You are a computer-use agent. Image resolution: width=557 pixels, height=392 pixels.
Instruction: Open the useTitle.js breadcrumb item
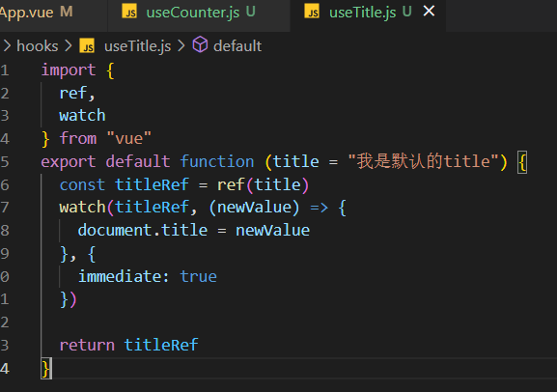pos(137,46)
